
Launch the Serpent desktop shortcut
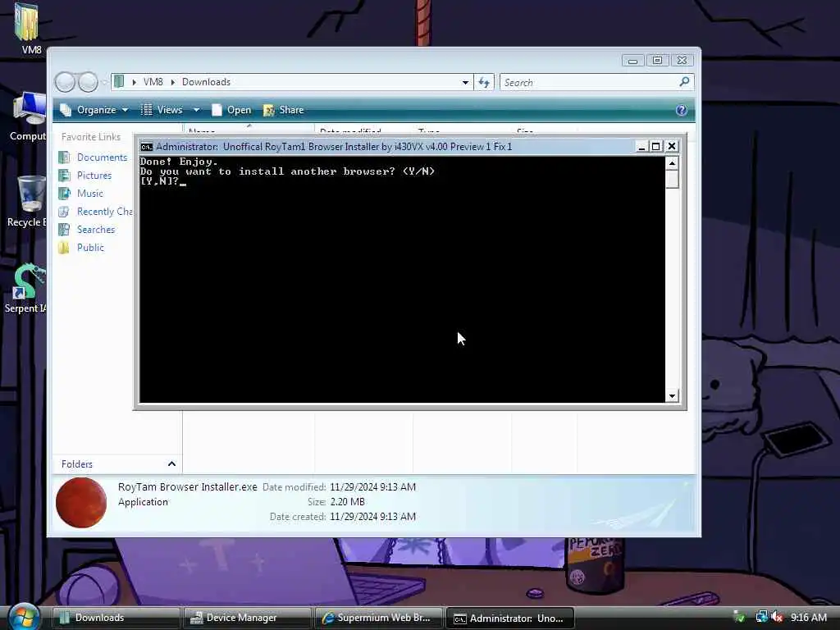pyautogui.click(x=29, y=281)
